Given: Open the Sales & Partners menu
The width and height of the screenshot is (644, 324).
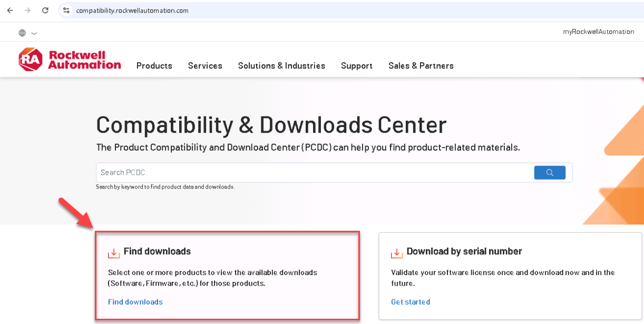Looking at the screenshot, I should coord(421,66).
